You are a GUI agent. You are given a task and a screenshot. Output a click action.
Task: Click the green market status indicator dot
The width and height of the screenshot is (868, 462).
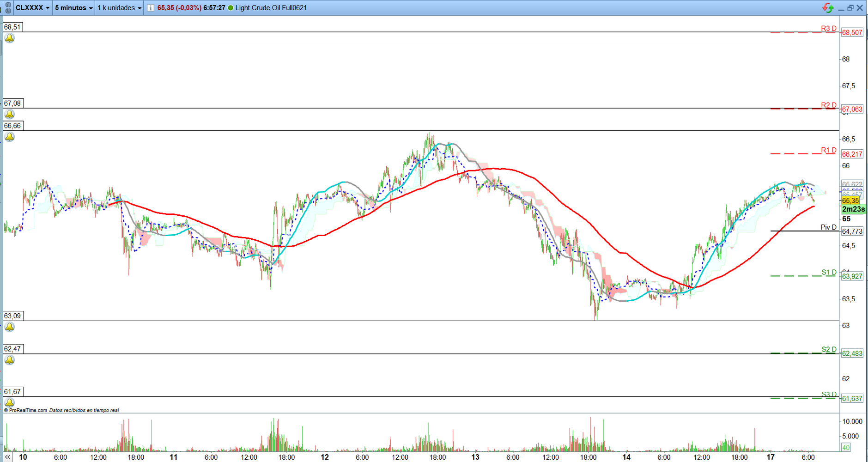click(231, 8)
